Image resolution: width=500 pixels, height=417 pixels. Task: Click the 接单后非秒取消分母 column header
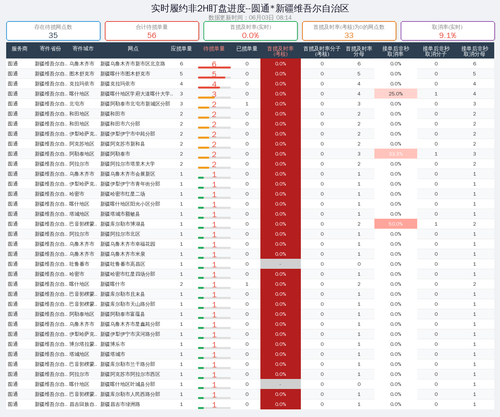pyautogui.click(x=475, y=51)
